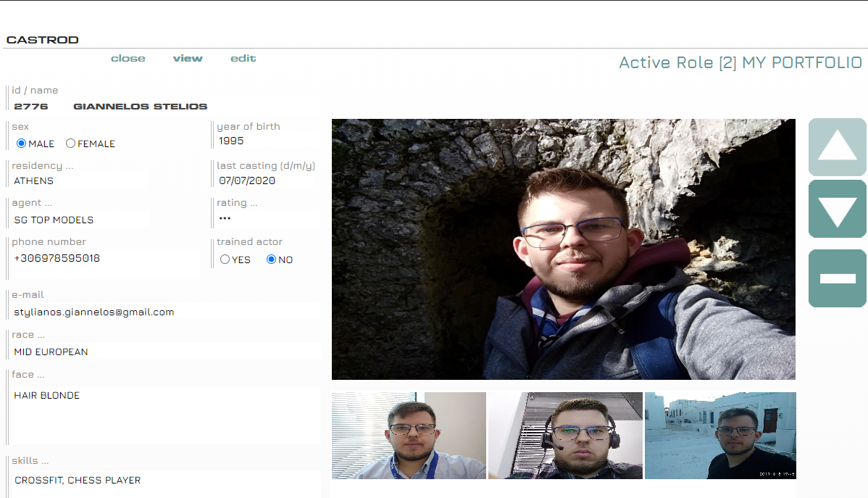Screen dimensions: 868x498
Task: Click the down arrow photo navigation icon
Action: point(837,209)
